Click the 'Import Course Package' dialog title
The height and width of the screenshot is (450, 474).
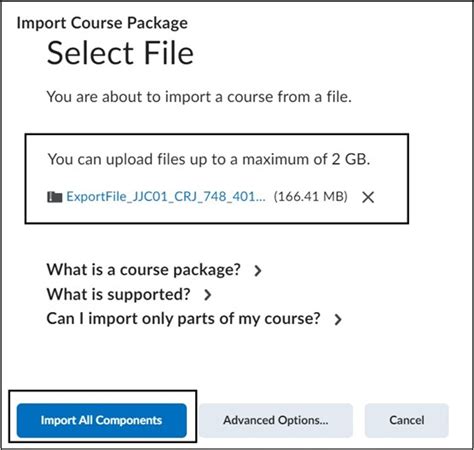coord(102,23)
